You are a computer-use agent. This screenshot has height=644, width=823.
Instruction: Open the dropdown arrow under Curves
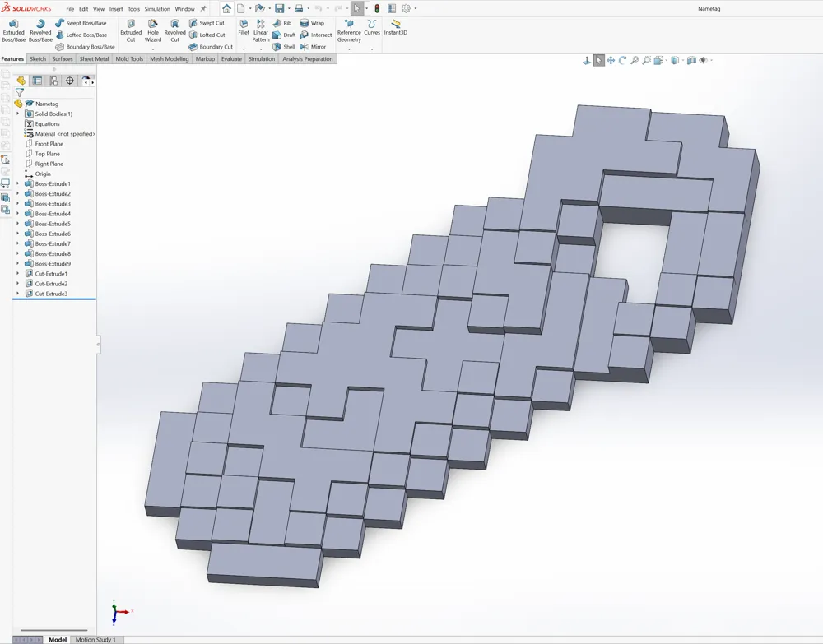point(372,49)
